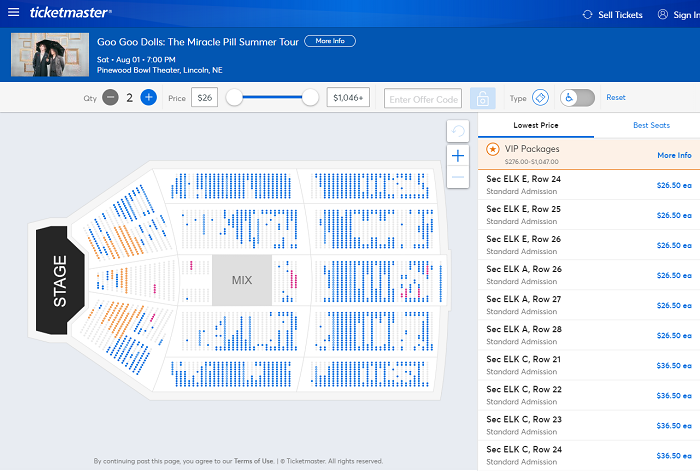700x471 pixels.
Task: Click the Enter Offer Code field
Action: coord(423,98)
